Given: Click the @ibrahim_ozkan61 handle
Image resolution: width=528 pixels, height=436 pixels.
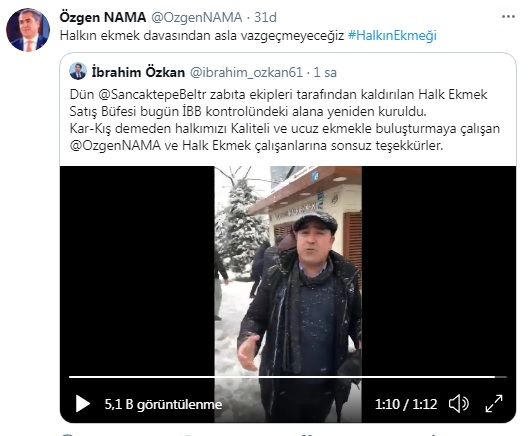Looking at the screenshot, I should [246, 72].
